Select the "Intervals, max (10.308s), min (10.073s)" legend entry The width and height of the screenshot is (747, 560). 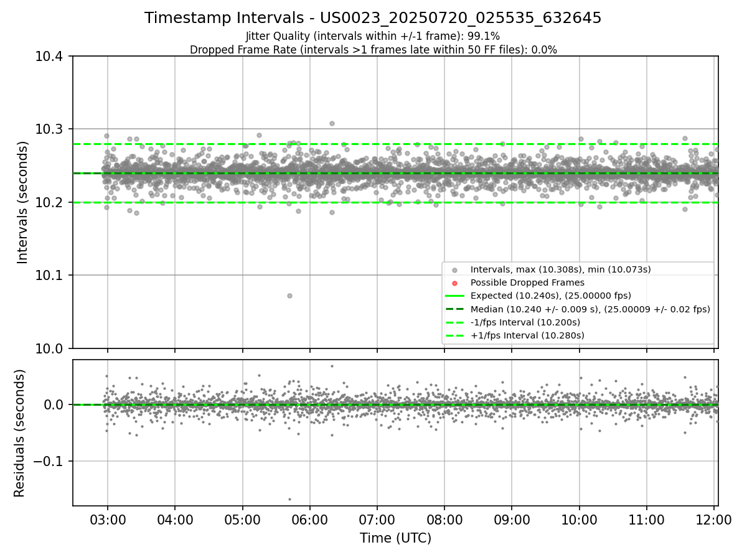click(x=561, y=269)
